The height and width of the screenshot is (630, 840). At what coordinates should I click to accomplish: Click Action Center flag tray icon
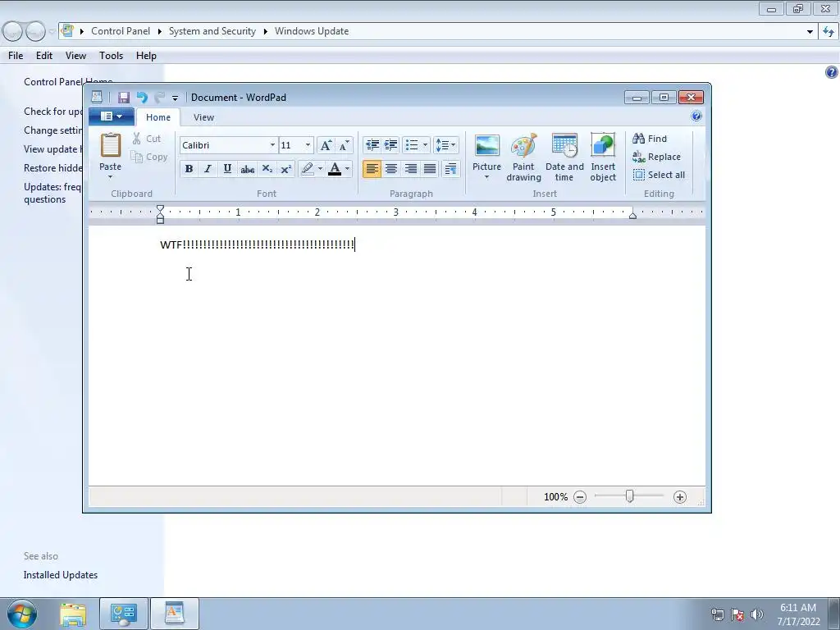click(x=737, y=614)
